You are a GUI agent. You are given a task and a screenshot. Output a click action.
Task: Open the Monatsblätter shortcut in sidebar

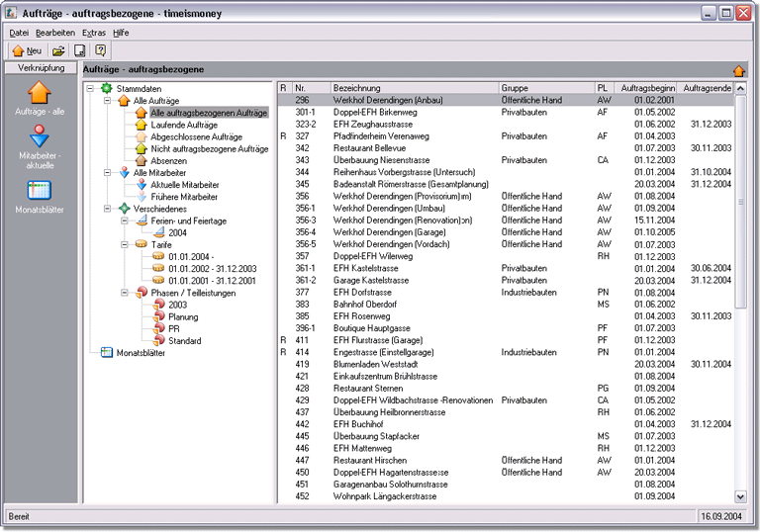40,190
